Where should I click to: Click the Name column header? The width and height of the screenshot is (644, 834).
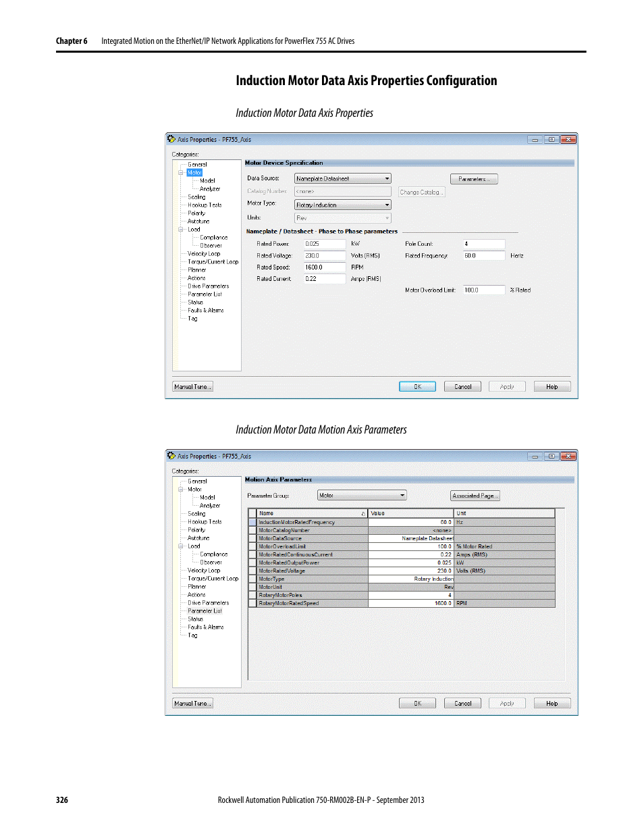coord(312,513)
